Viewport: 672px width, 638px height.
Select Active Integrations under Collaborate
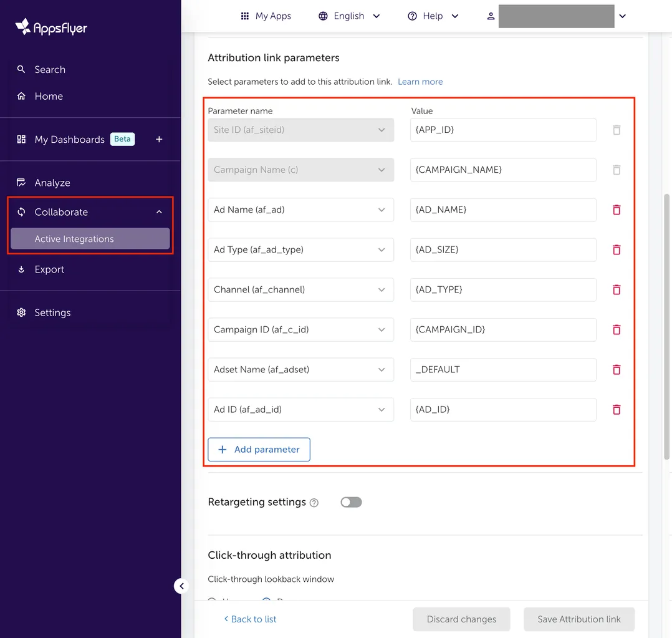(75, 238)
